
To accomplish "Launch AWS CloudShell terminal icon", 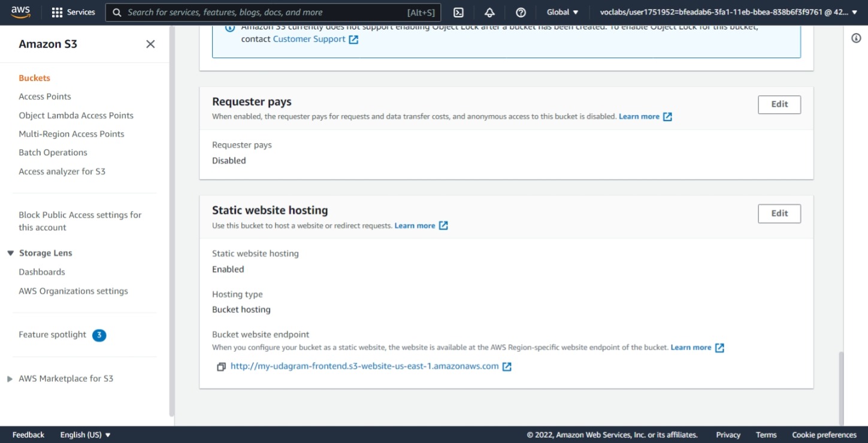I will click(x=458, y=11).
